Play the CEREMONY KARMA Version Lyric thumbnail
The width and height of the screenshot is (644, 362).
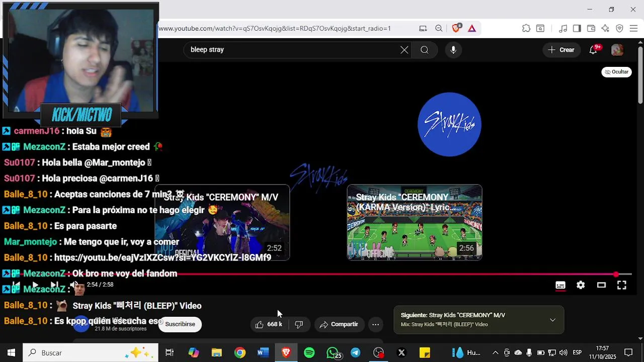pos(415,222)
